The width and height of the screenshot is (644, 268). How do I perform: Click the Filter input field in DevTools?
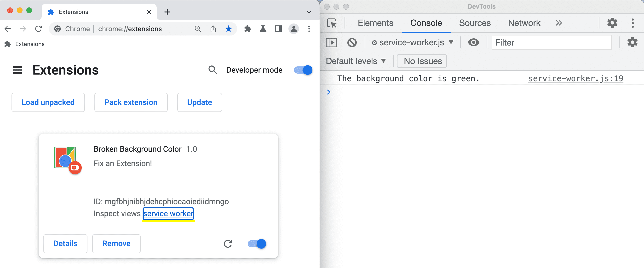pyautogui.click(x=552, y=43)
